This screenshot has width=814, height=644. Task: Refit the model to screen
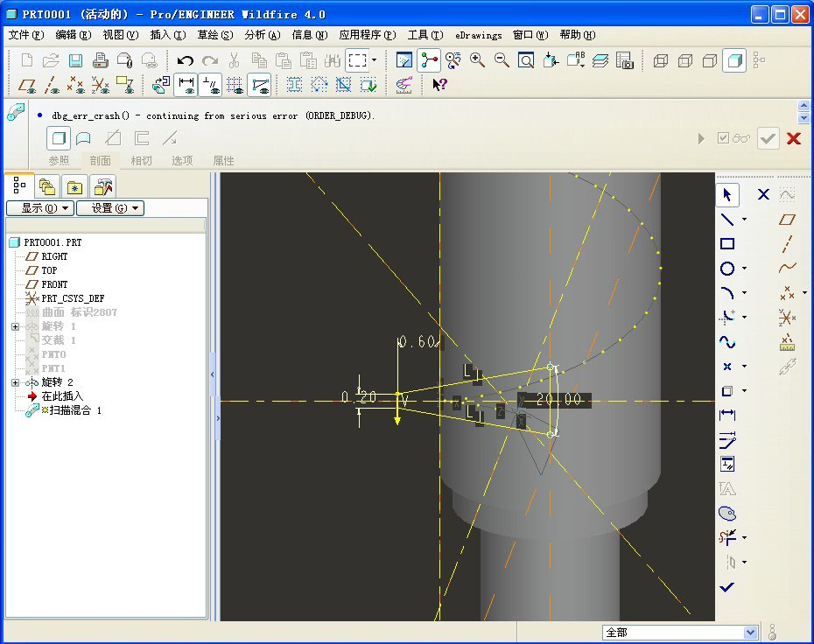[526, 60]
